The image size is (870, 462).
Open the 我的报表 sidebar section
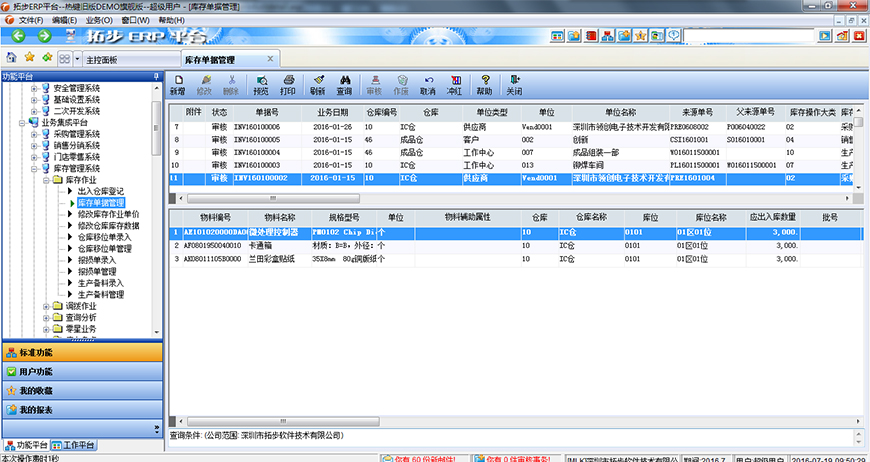[x=36, y=409]
